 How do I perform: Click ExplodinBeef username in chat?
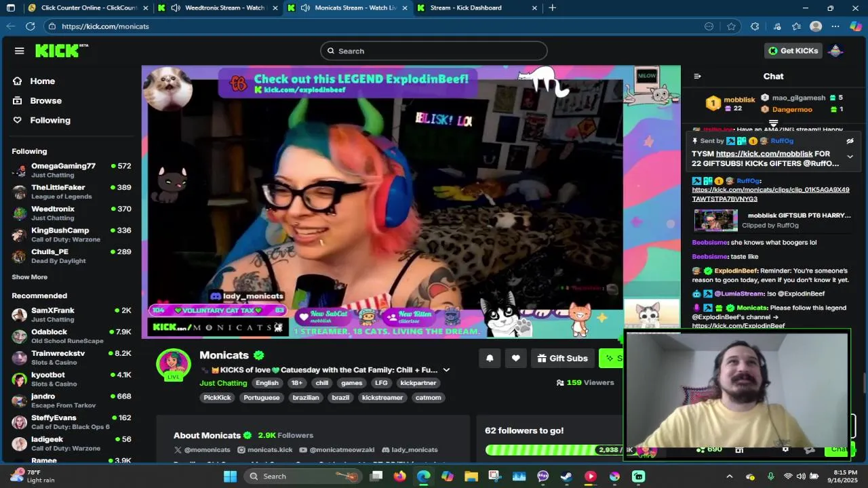click(x=736, y=270)
